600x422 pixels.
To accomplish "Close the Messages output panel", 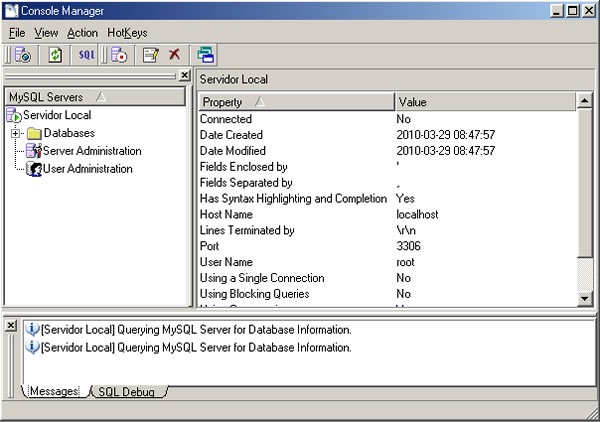I will pyautogui.click(x=11, y=326).
